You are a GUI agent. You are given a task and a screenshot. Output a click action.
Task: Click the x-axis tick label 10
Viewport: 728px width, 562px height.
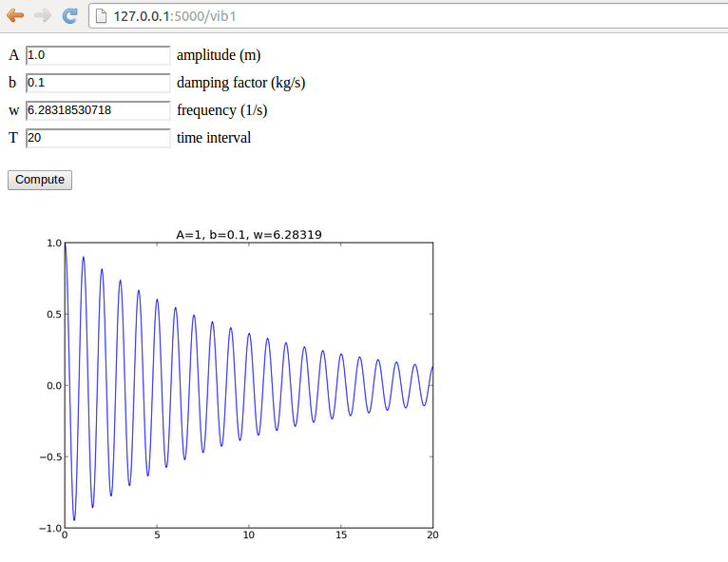(249, 535)
